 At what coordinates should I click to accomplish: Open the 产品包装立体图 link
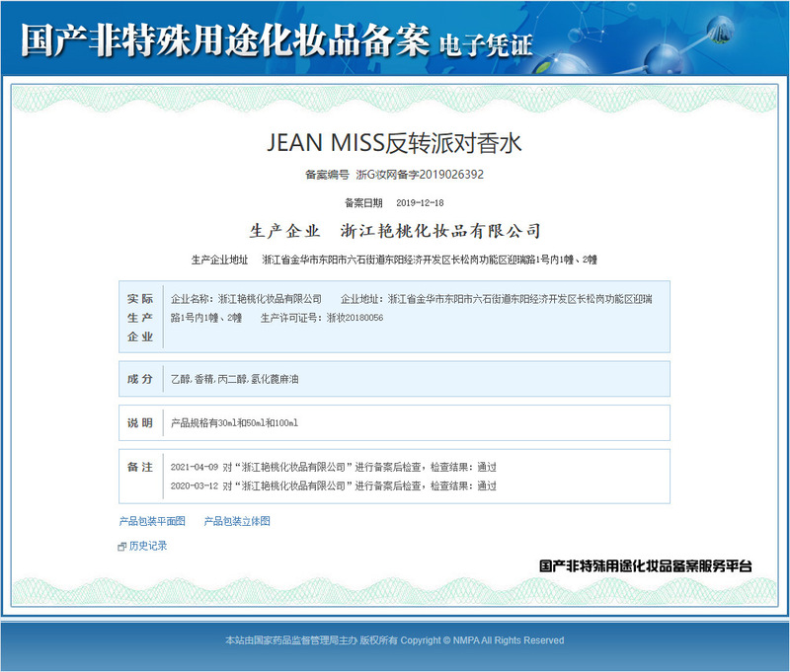pos(237,521)
